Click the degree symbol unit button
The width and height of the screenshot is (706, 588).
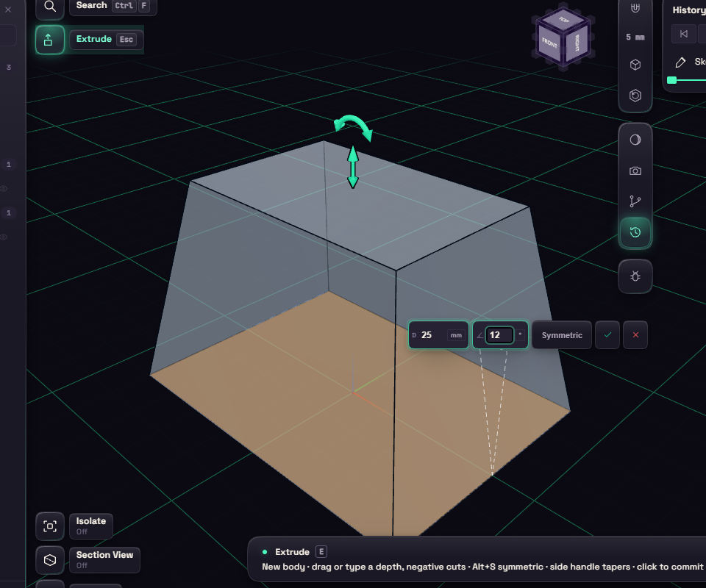point(520,334)
